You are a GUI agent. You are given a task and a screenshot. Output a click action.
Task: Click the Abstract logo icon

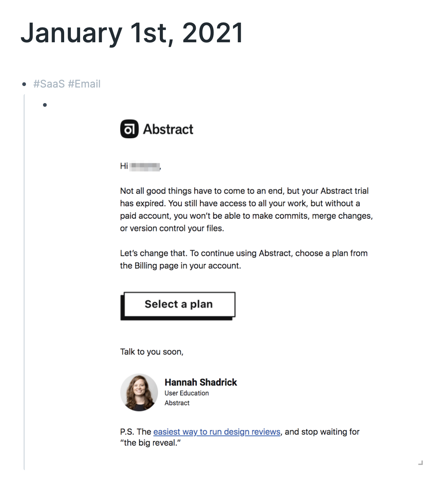pos(129,129)
